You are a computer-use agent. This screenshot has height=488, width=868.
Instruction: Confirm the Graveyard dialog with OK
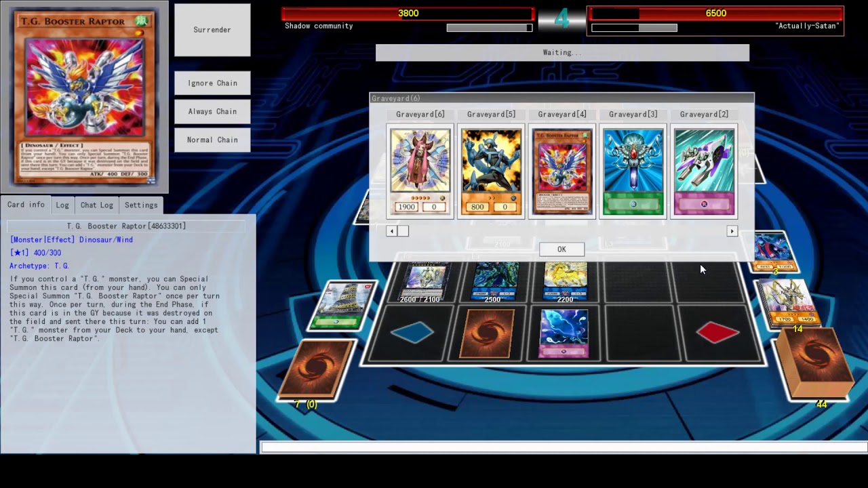561,249
